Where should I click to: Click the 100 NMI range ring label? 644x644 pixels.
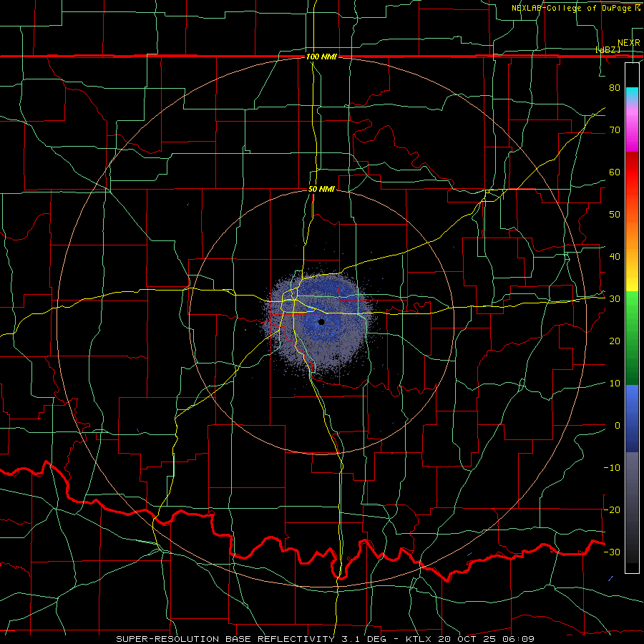(x=321, y=57)
